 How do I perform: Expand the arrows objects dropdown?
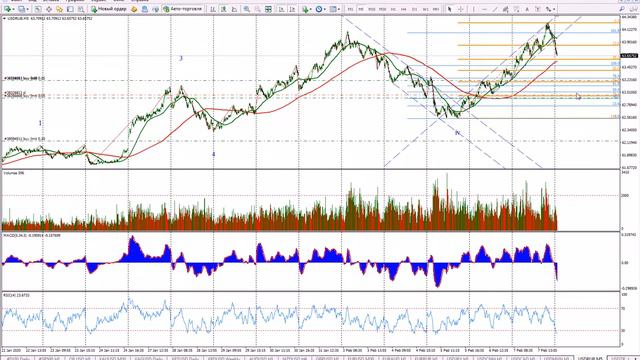[554, 9]
